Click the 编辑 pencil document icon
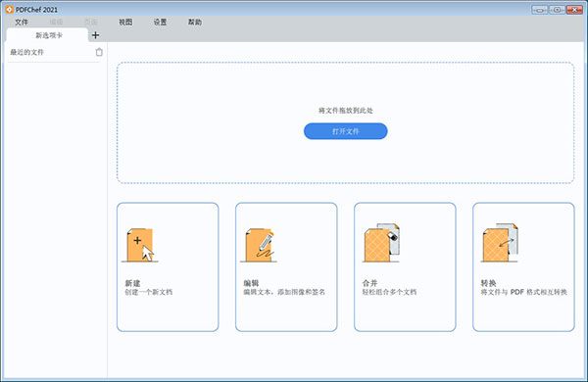This screenshot has width=588, height=382. click(260, 245)
